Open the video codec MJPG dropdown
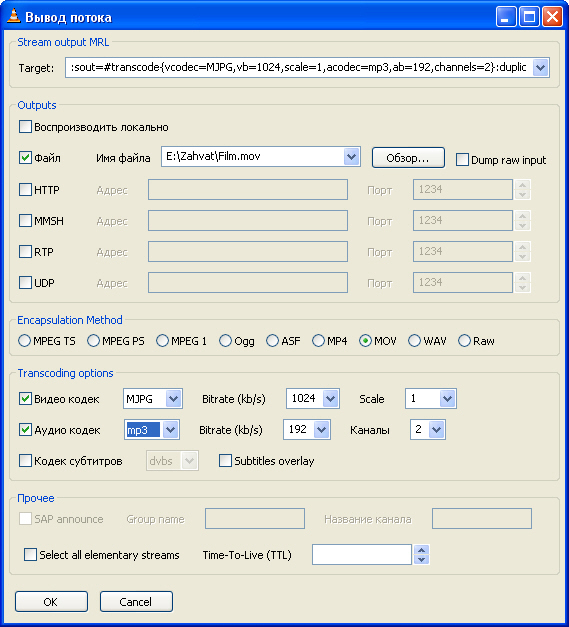Image resolution: width=569 pixels, height=627 pixels. (x=173, y=398)
